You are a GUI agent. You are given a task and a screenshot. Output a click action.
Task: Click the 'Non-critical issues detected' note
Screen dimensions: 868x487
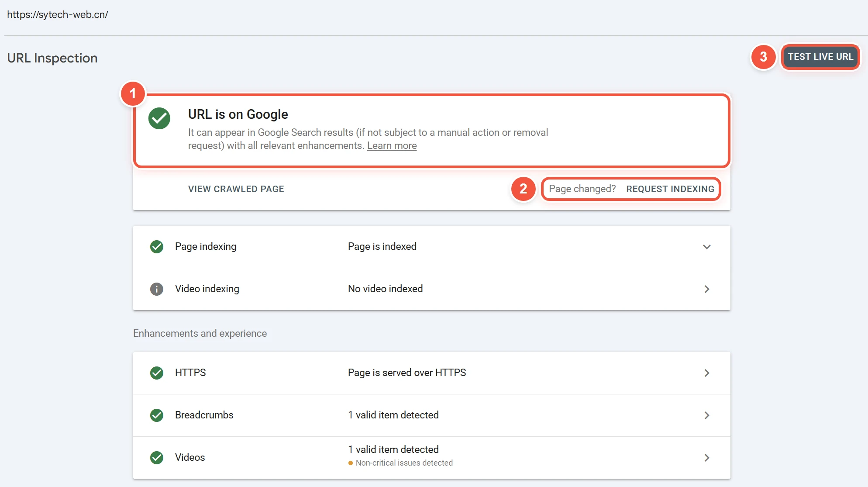point(404,463)
